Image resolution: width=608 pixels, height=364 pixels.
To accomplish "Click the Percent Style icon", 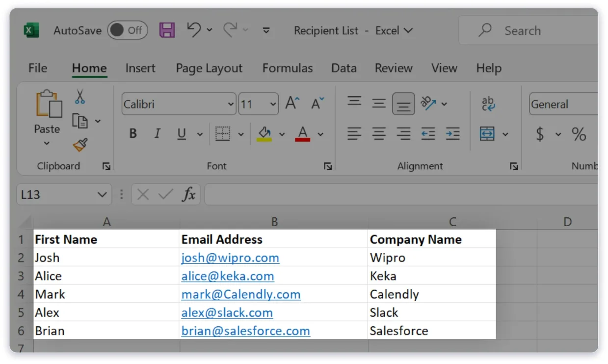I will (579, 134).
